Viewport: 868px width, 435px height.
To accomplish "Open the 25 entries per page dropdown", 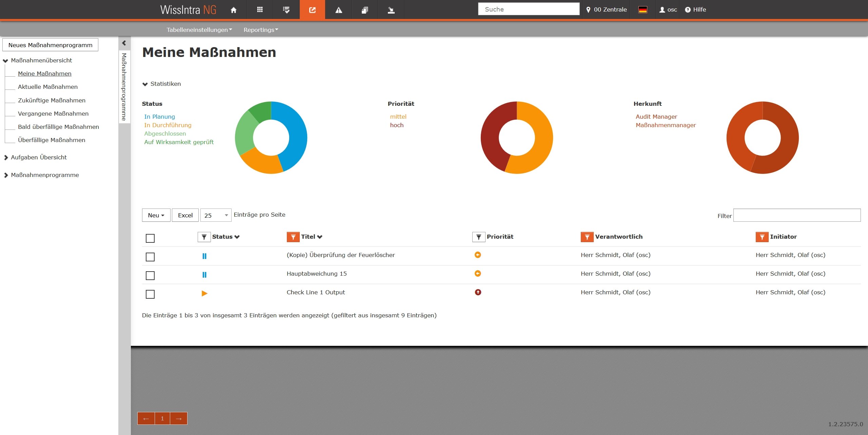I will click(x=216, y=215).
